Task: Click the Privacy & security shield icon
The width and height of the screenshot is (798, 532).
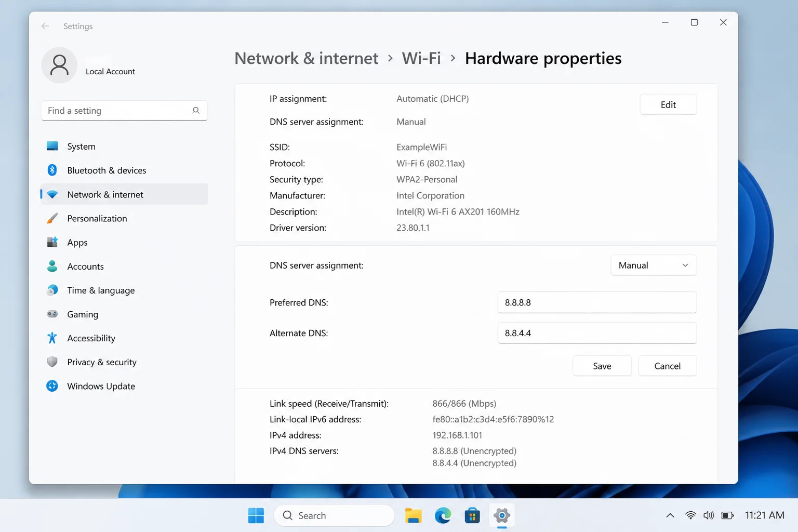Action: pos(52,362)
